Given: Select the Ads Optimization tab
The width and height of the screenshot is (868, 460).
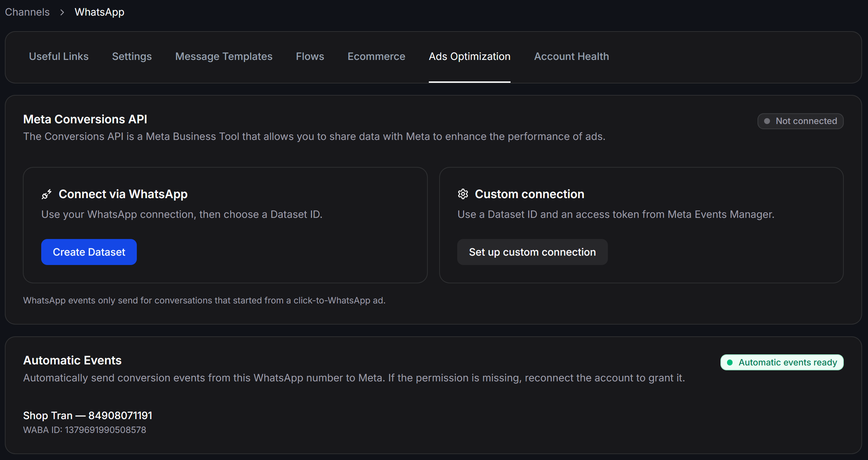Looking at the screenshot, I should [x=470, y=56].
